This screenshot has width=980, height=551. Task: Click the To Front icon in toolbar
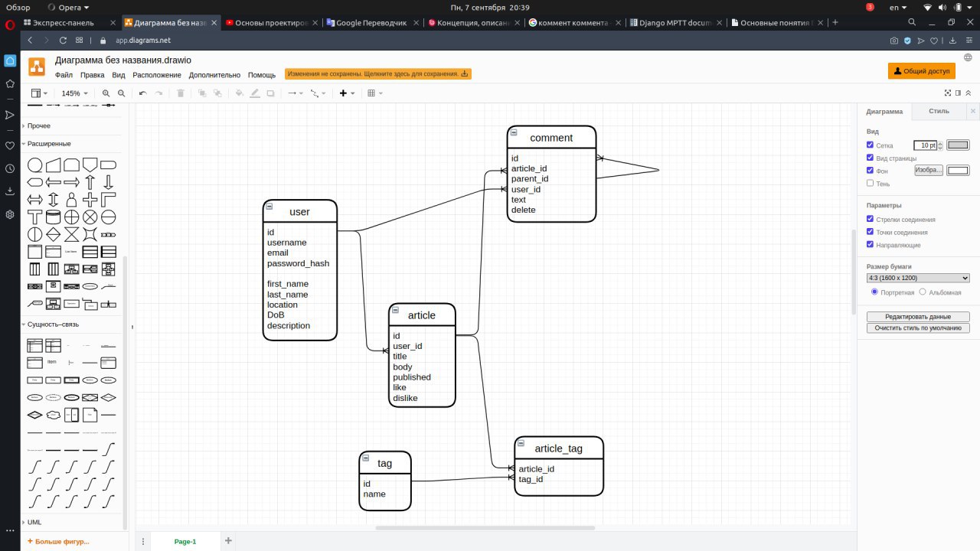click(x=202, y=93)
